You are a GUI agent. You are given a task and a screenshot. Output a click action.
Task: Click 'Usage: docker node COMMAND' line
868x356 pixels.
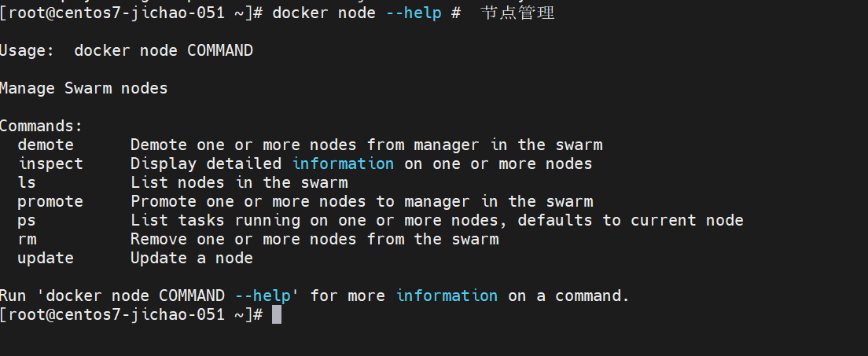[127, 50]
